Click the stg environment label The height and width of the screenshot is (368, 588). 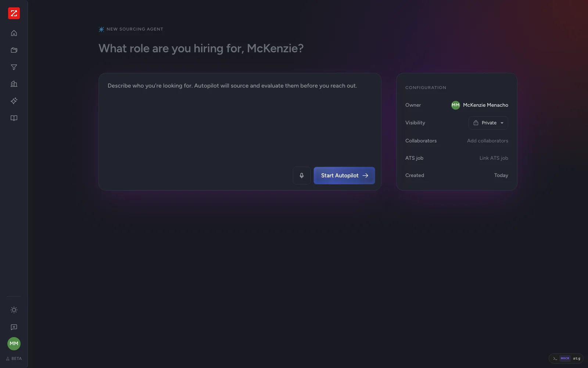[x=577, y=358]
